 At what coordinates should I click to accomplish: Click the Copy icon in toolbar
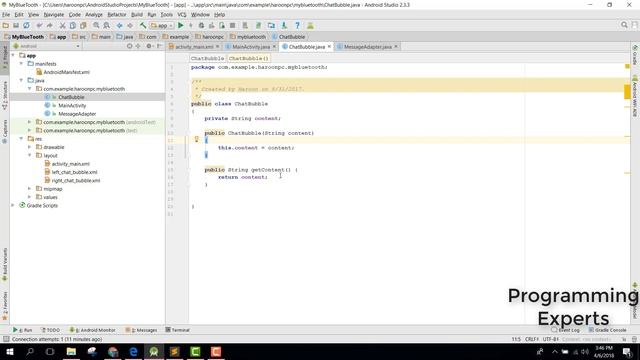point(73,25)
